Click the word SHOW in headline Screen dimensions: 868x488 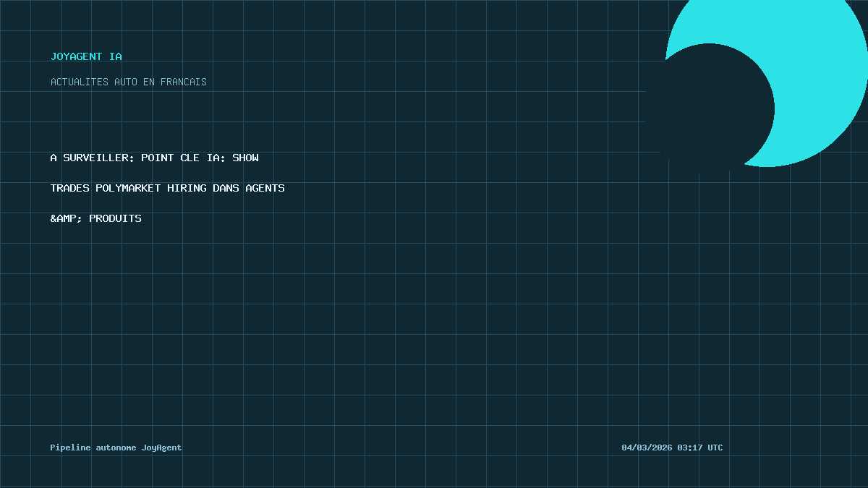[x=245, y=158]
